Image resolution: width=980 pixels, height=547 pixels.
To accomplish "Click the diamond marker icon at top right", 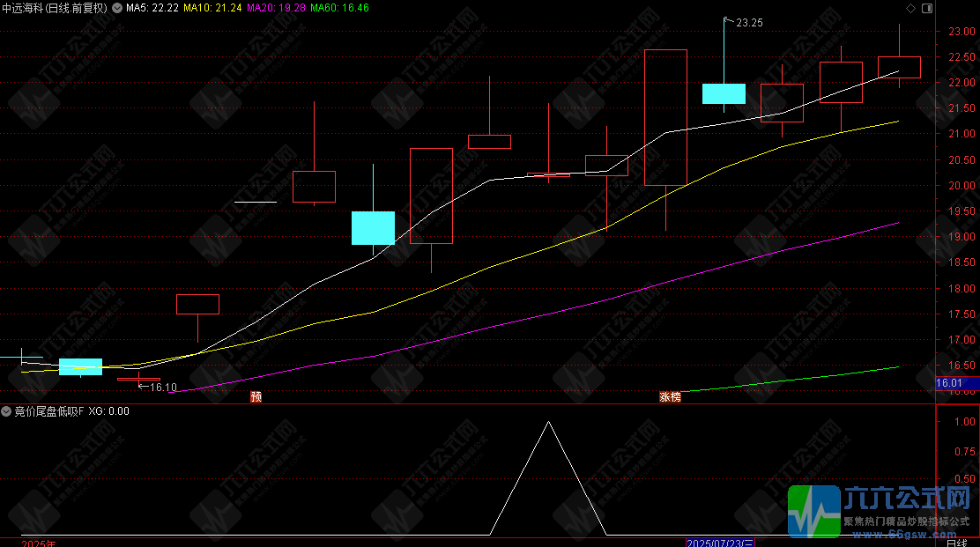I will [910, 8].
